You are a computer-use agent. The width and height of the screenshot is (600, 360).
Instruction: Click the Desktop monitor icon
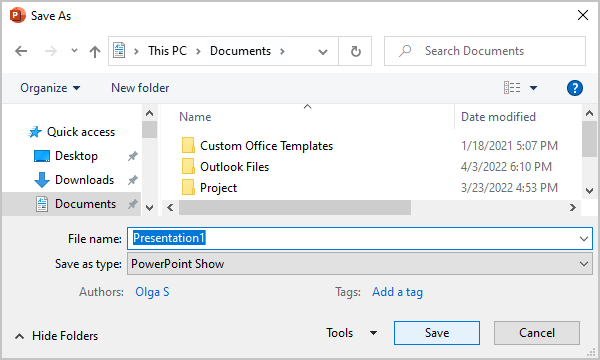(x=42, y=156)
